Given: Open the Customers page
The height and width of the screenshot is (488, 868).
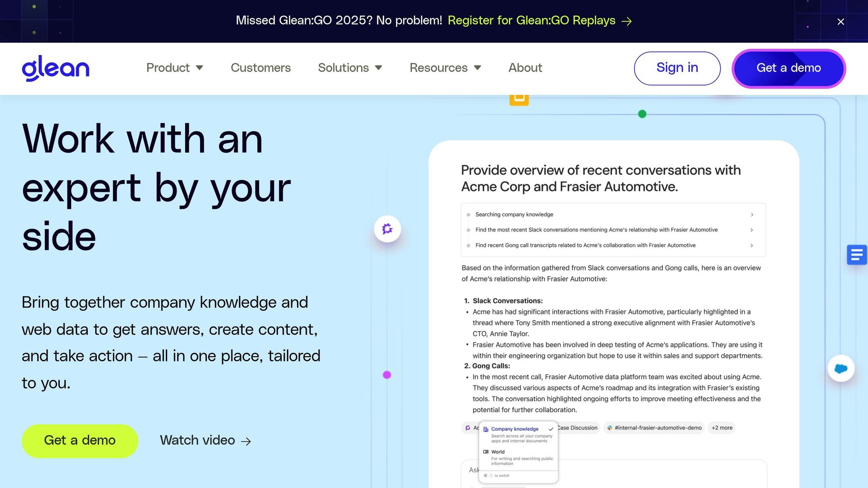Looking at the screenshot, I should point(261,68).
